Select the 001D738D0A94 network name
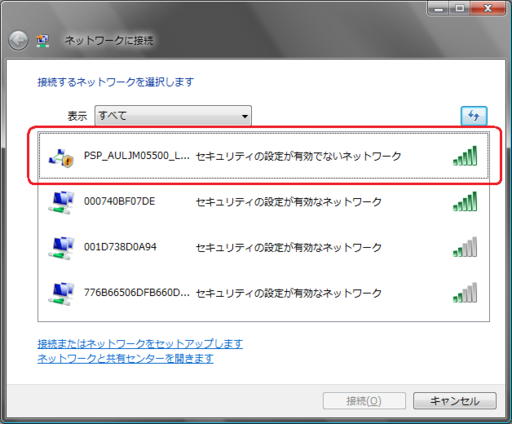512x424 pixels. click(x=120, y=247)
